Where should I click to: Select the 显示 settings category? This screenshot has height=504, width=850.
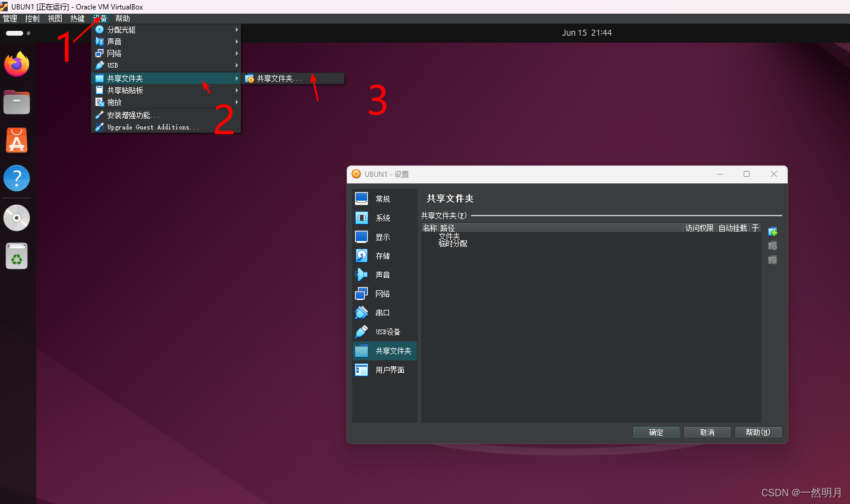click(x=385, y=237)
